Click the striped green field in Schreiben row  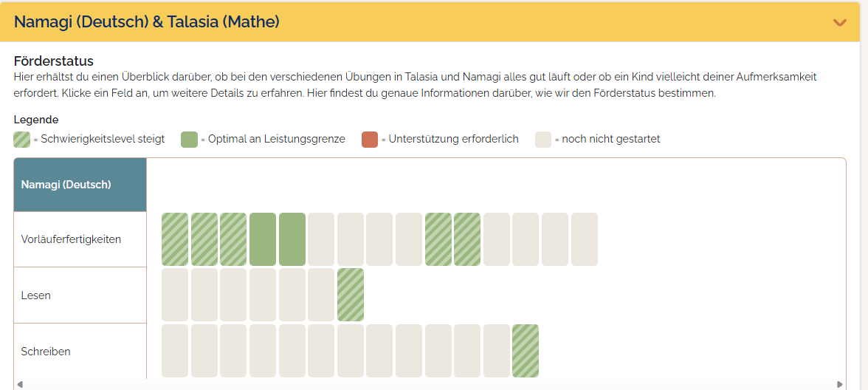click(526, 352)
